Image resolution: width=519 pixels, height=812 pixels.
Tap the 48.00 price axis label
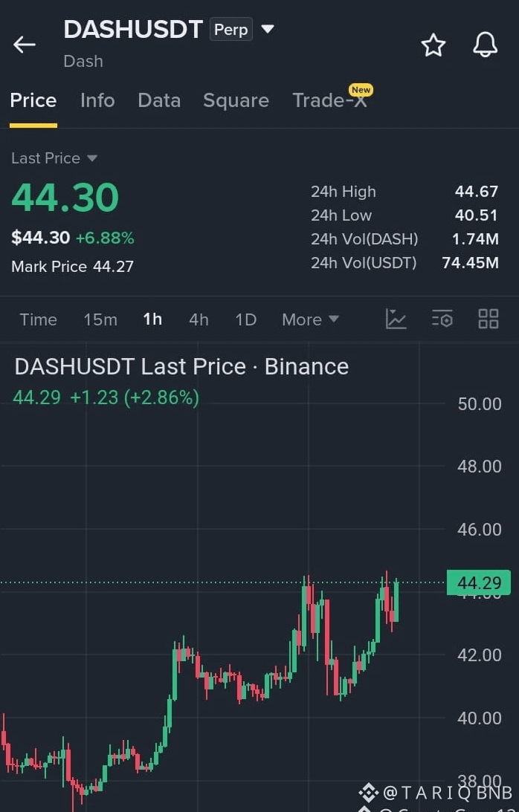(x=480, y=467)
